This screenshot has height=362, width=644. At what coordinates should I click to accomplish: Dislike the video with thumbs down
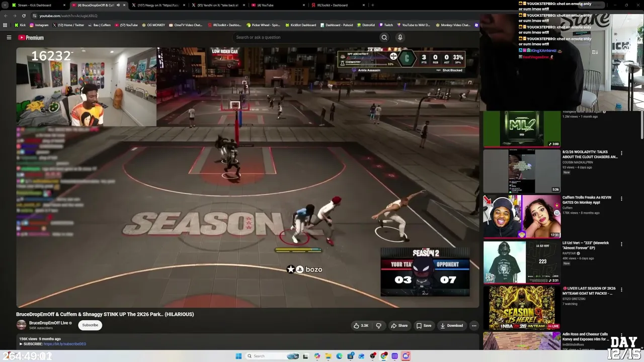click(379, 325)
